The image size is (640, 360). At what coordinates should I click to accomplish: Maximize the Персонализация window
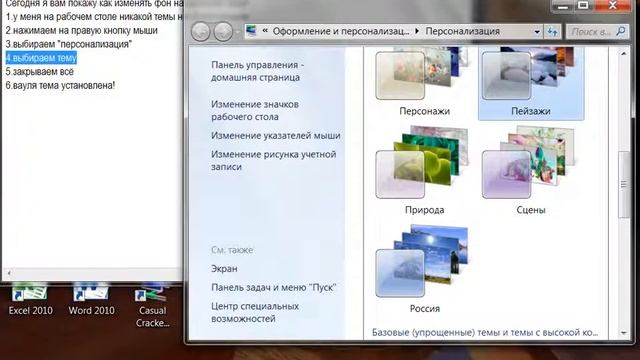584,6
